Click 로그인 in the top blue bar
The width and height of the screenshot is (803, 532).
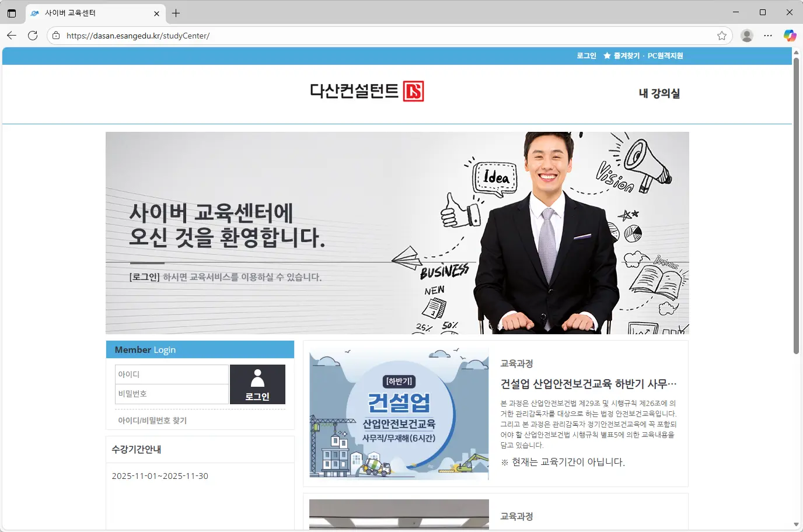(586, 55)
